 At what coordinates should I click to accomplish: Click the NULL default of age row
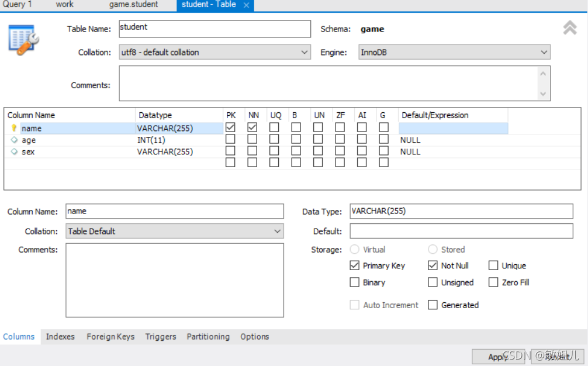[410, 140]
